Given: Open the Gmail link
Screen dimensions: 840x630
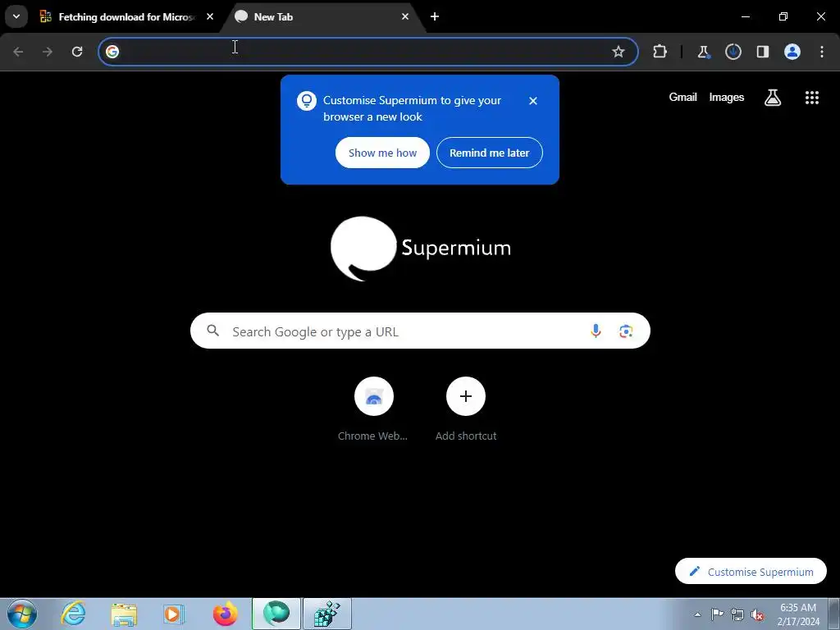Looking at the screenshot, I should click(682, 97).
